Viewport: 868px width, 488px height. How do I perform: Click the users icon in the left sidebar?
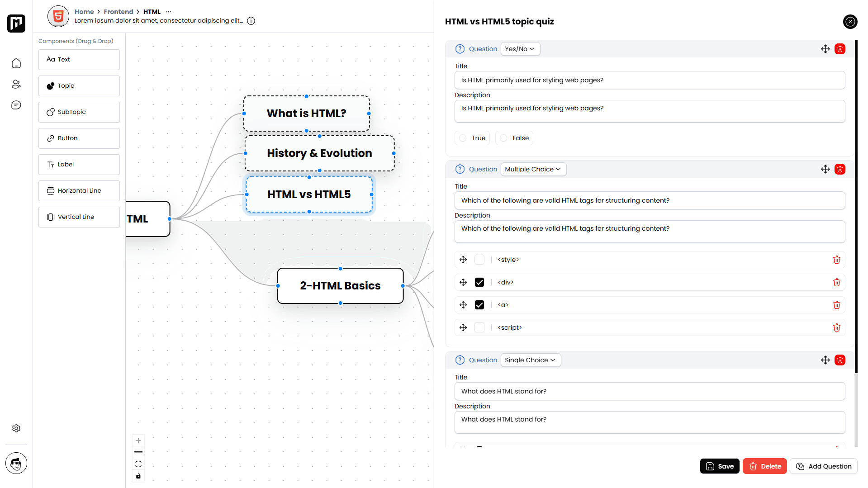point(16,84)
